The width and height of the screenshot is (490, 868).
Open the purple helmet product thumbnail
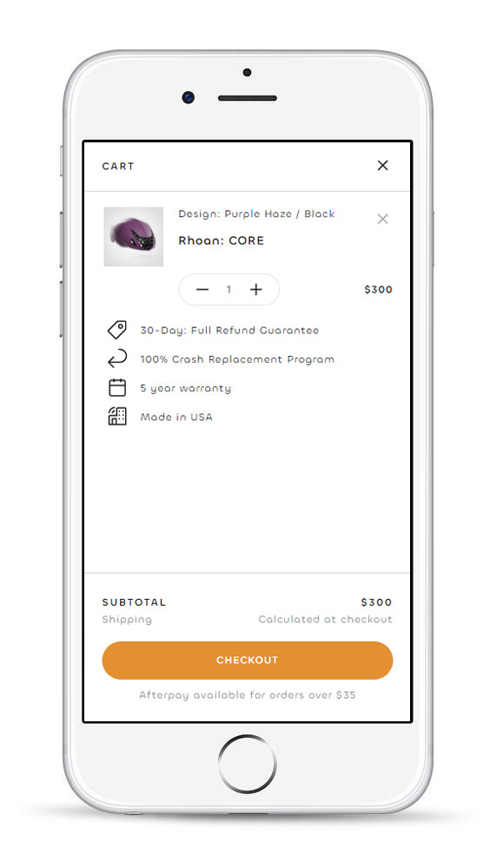[134, 237]
